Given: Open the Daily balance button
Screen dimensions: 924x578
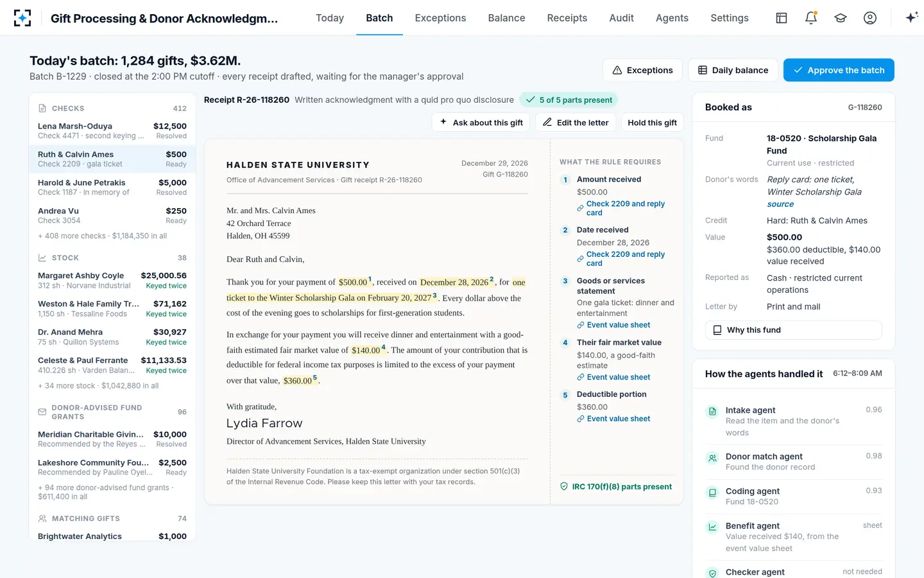Looking at the screenshot, I should (x=733, y=70).
